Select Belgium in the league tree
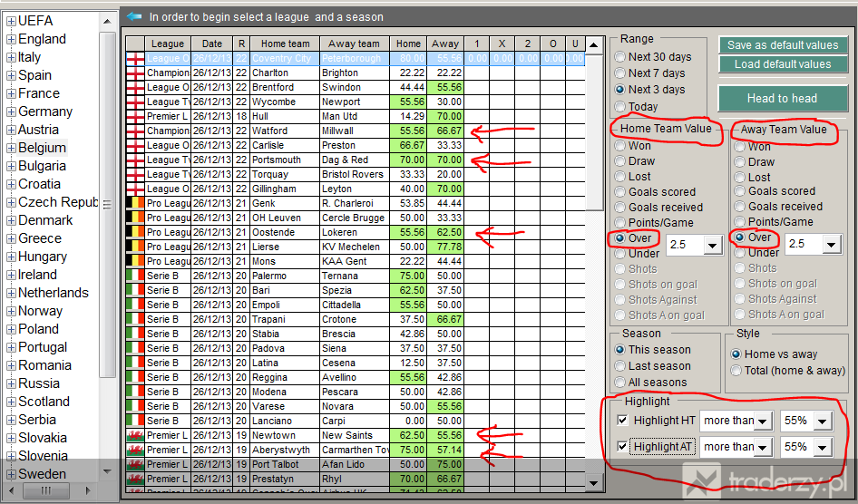The width and height of the screenshot is (858, 504). [42, 148]
